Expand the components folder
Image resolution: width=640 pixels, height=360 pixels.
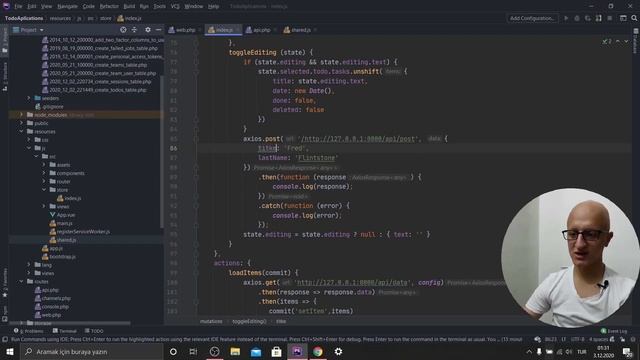tap(44, 173)
